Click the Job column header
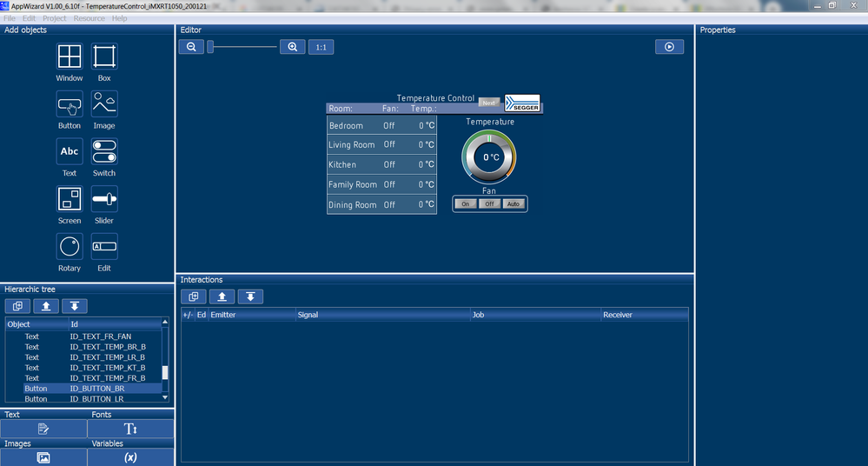 click(x=536, y=315)
